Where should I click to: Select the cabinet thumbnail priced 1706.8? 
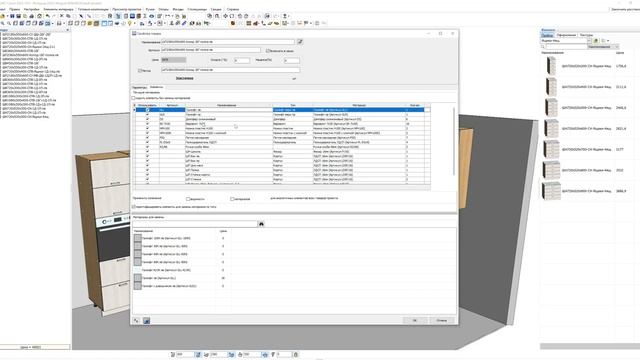(551, 66)
